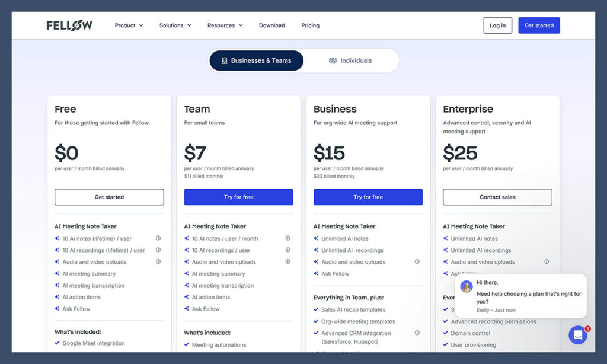Click the info icon beside '10 AI notes (lifetime) / user'
The width and height of the screenshot is (607, 364).
coord(158,238)
